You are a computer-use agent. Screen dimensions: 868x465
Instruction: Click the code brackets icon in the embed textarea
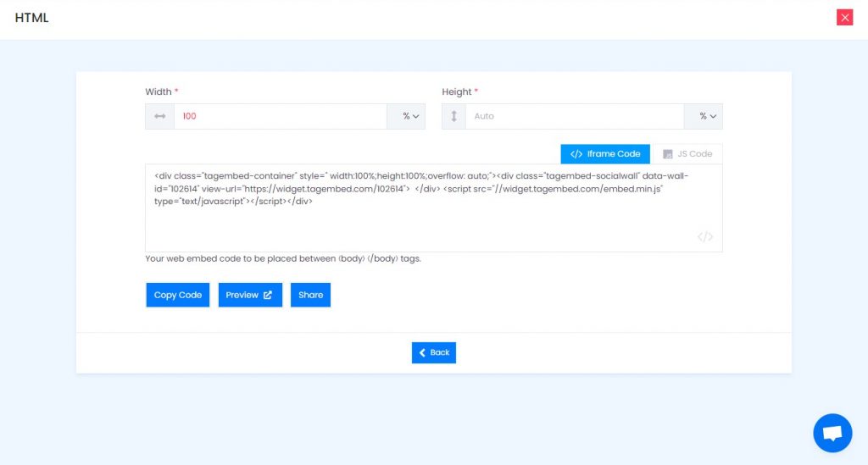coord(704,236)
